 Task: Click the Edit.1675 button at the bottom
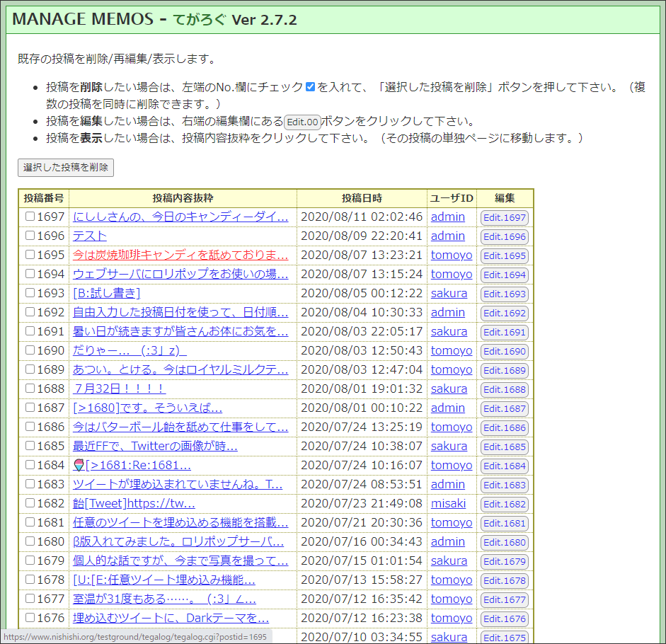pos(505,637)
